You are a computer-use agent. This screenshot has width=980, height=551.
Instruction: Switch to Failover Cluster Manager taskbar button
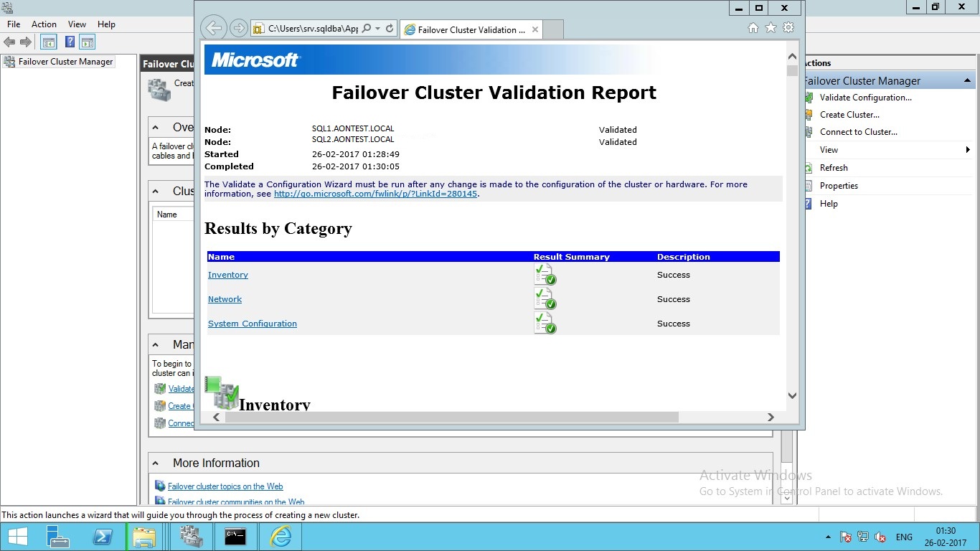[x=191, y=537]
